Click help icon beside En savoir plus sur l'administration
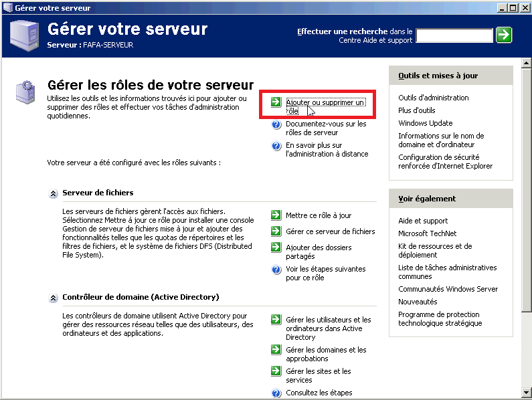The image size is (532, 400). (x=276, y=146)
